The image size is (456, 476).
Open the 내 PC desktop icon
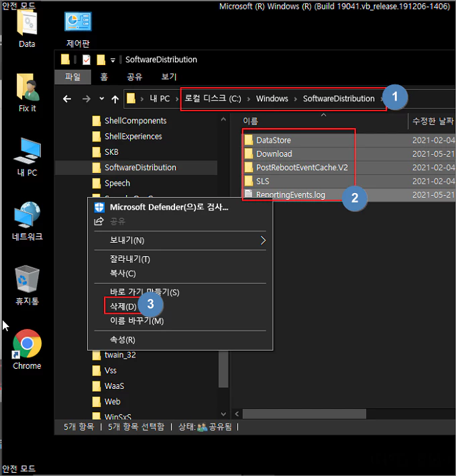[27, 157]
